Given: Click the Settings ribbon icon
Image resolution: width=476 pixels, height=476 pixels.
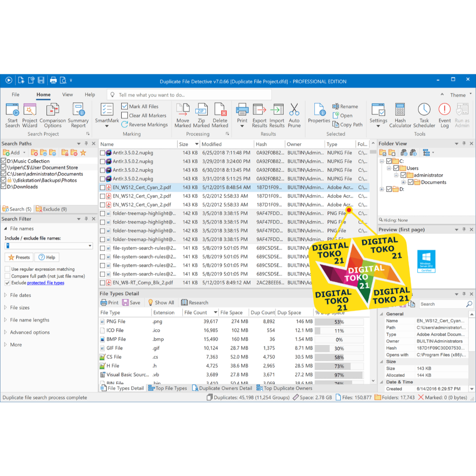Looking at the screenshot, I should tap(378, 110).
